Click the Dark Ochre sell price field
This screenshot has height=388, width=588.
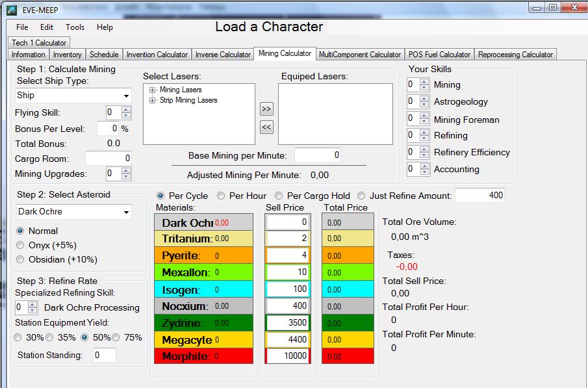point(288,222)
